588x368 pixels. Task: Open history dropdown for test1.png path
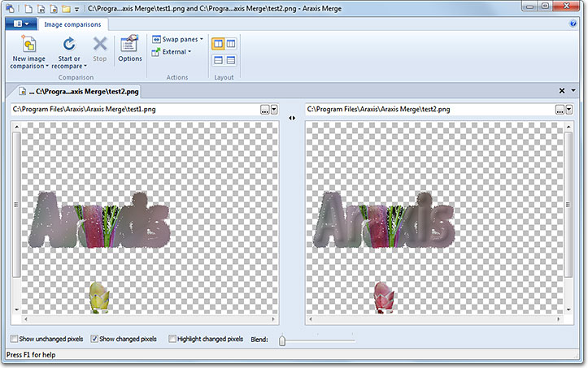(274, 110)
